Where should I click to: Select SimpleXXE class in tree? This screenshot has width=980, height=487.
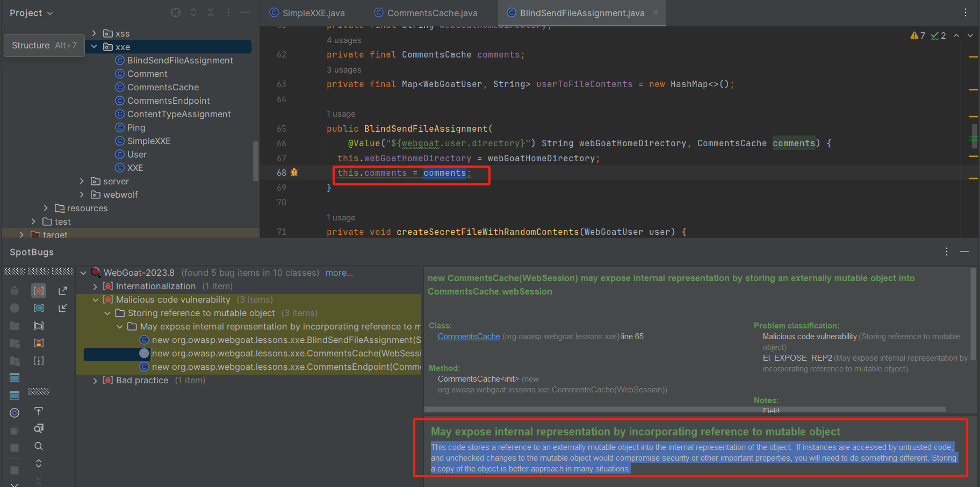[x=143, y=141]
